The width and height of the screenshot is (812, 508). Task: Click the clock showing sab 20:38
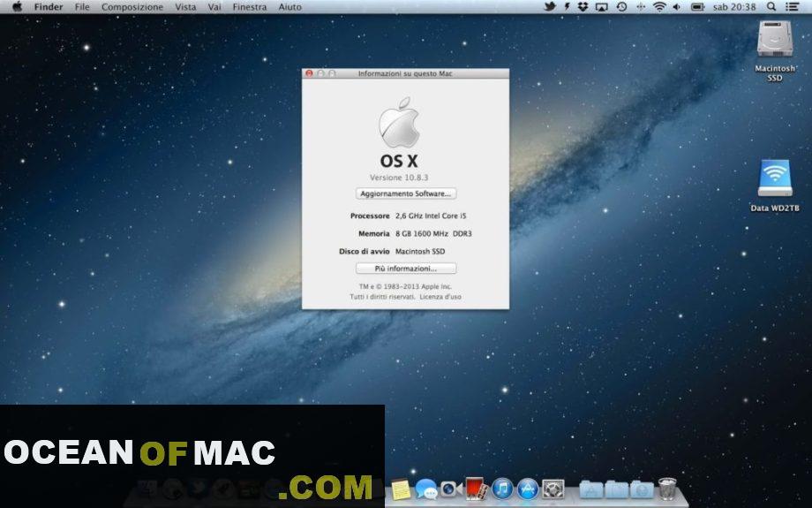pyautogui.click(x=733, y=7)
